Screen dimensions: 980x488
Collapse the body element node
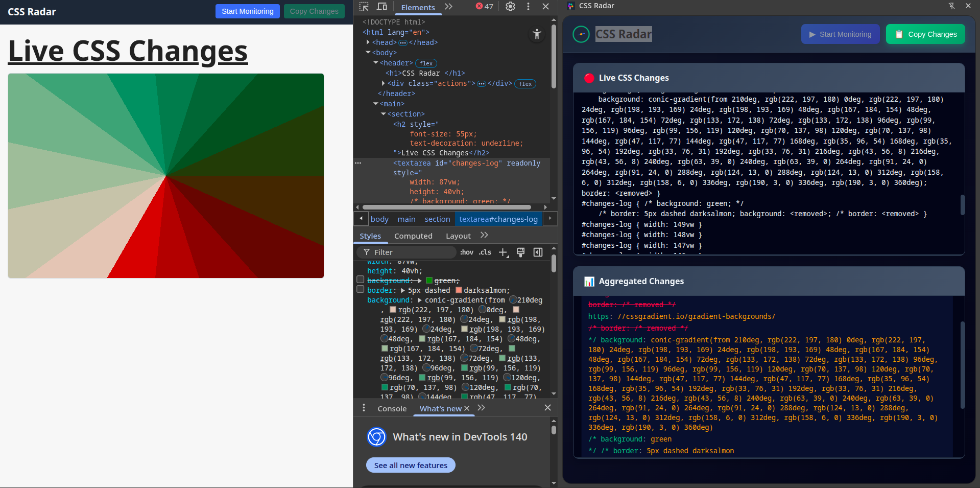[x=368, y=53]
